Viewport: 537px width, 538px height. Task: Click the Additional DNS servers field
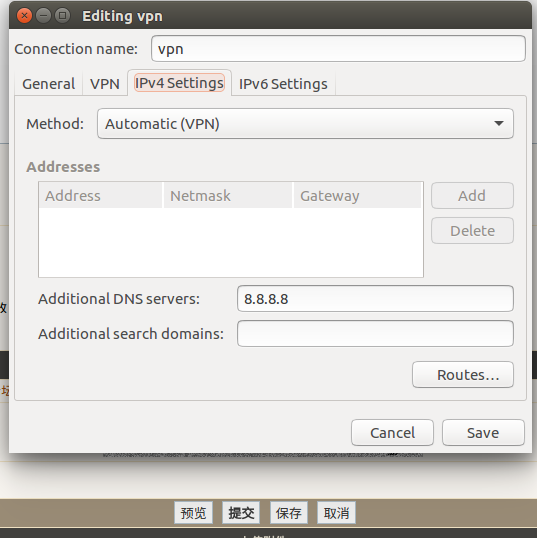(x=375, y=299)
